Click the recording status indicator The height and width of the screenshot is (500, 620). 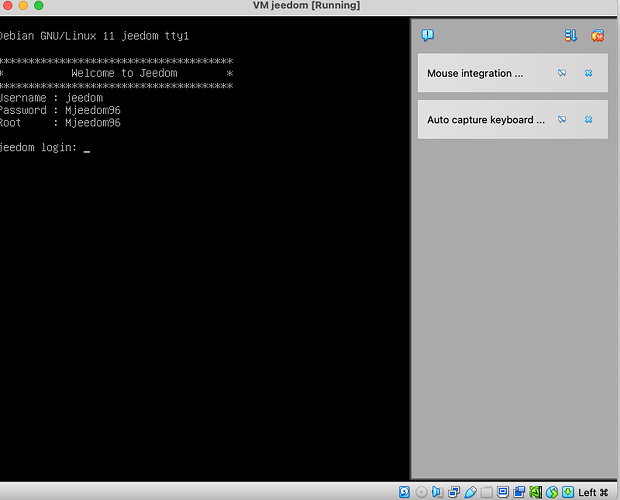[519, 492]
